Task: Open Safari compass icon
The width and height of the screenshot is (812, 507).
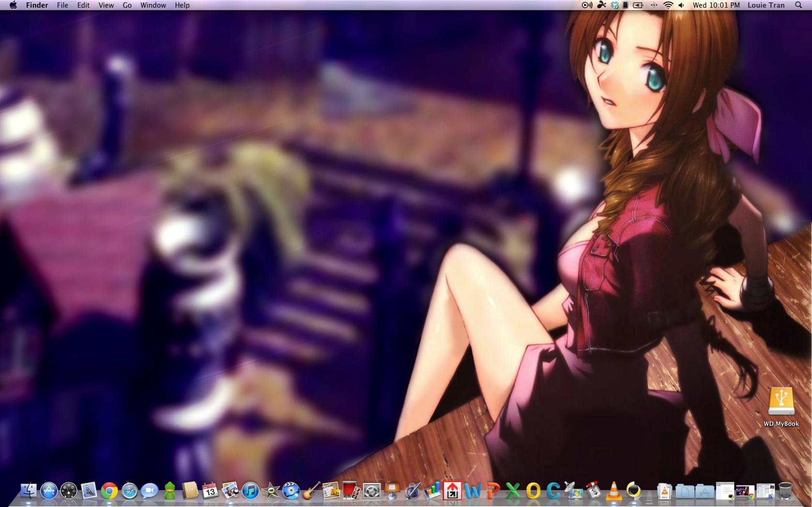Action: (130, 491)
